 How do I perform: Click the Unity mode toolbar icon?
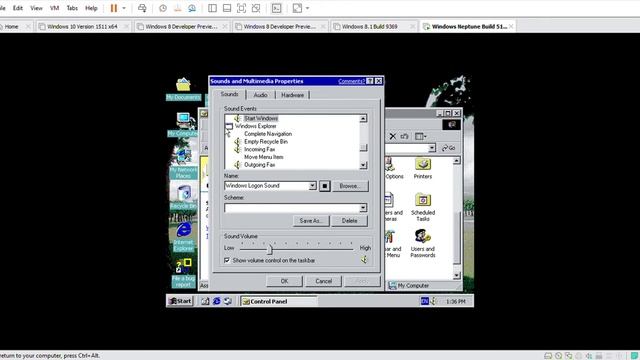(256, 8)
